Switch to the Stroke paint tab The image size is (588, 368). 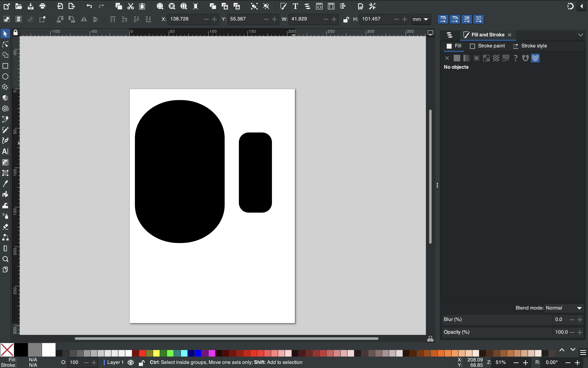pos(487,46)
